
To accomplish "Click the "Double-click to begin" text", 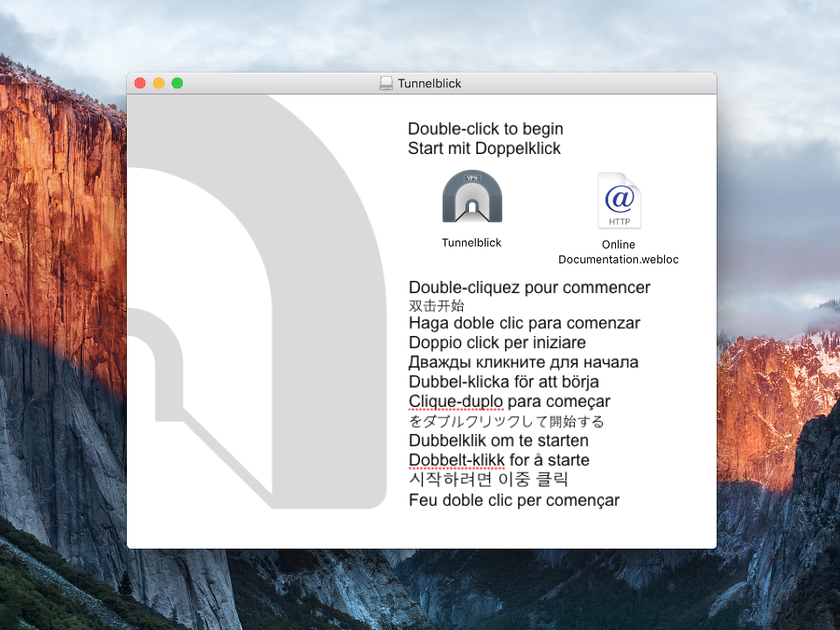I will point(486,129).
